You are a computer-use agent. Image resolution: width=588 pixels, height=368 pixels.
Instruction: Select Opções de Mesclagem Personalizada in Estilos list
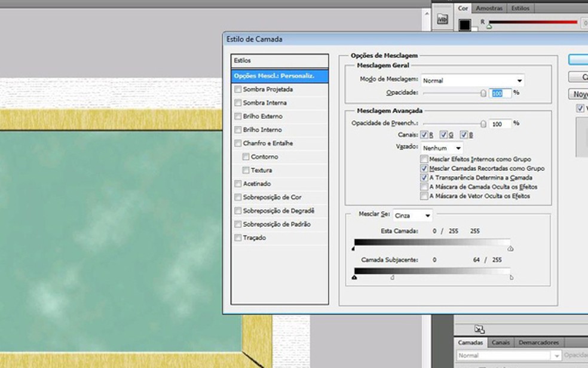280,76
